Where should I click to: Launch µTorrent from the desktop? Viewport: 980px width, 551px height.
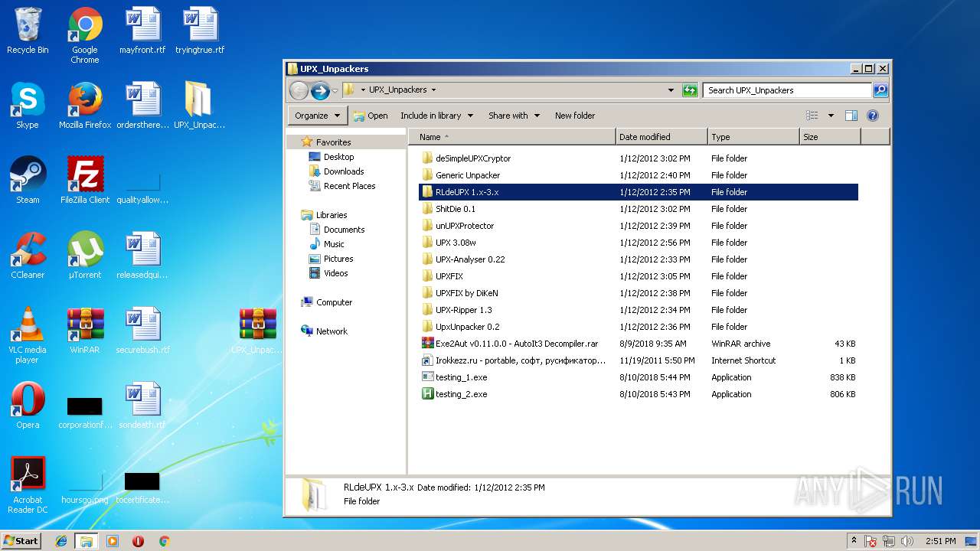tap(85, 256)
